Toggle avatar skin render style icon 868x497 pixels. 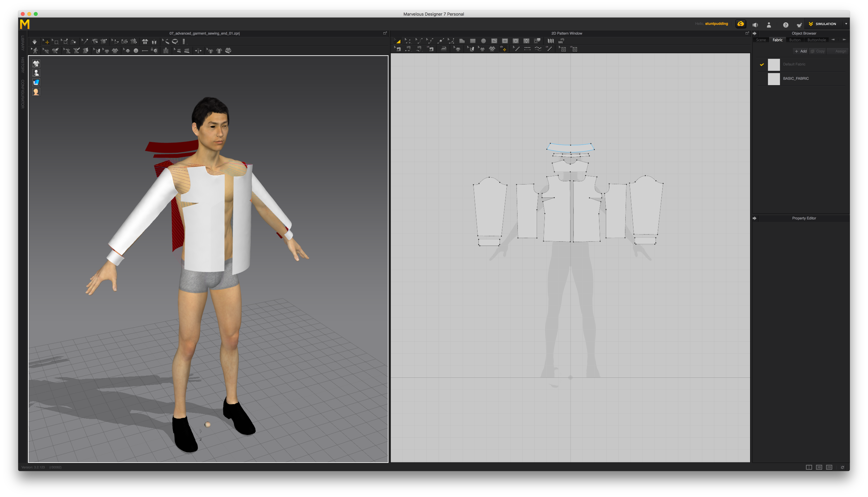coord(36,92)
